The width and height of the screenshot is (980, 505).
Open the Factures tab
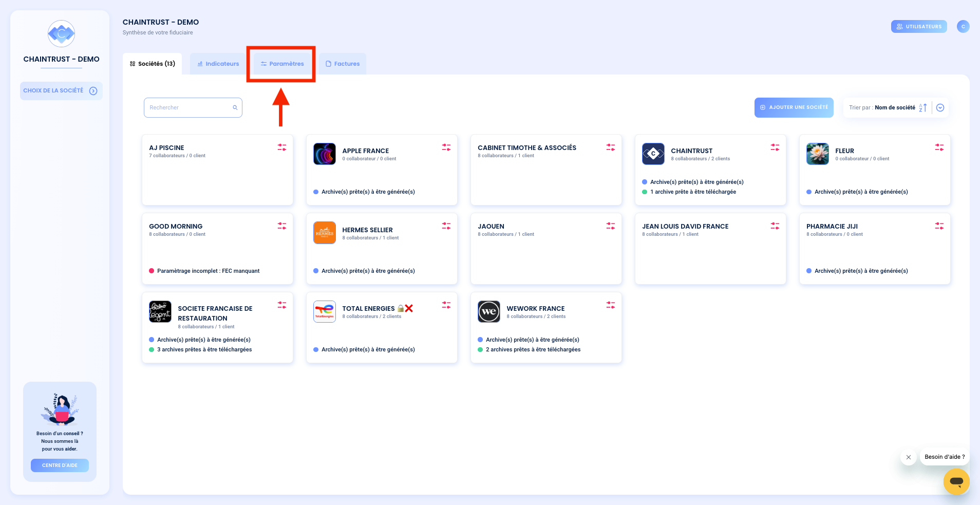click(343, 64)
